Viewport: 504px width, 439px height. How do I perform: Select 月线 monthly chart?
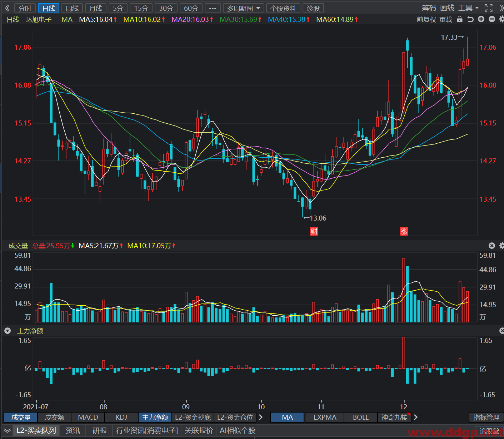pos(96,8)
